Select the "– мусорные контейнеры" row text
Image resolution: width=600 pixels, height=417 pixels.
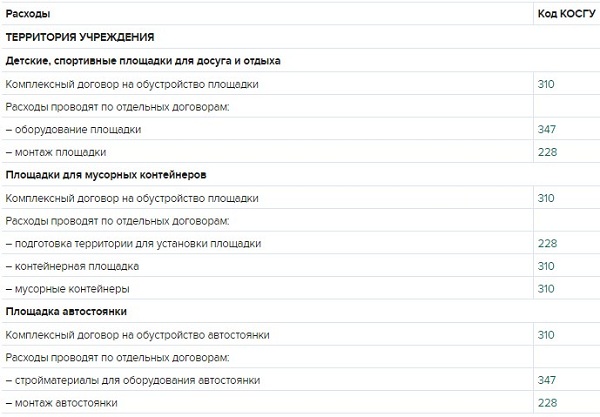[67, 288]
